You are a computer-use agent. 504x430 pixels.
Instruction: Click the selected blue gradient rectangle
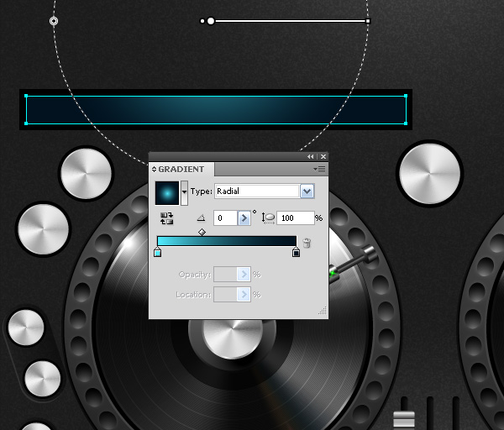216,109
